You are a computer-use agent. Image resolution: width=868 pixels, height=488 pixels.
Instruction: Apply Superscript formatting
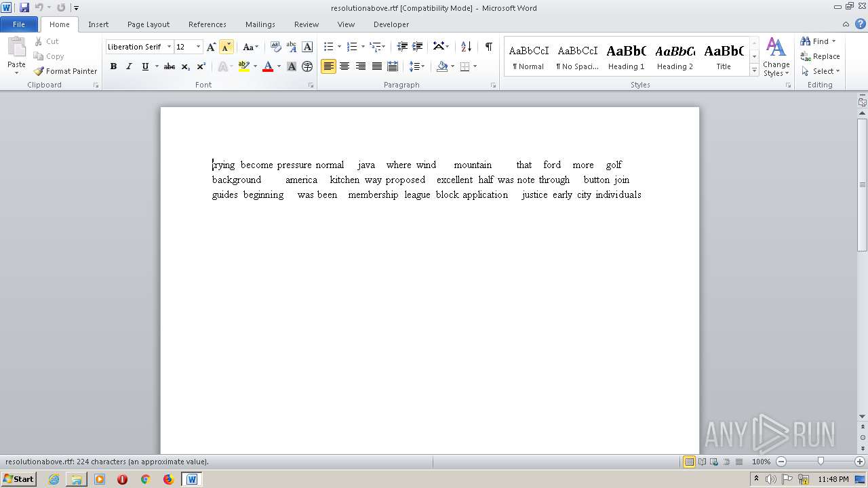click(201, 66)
